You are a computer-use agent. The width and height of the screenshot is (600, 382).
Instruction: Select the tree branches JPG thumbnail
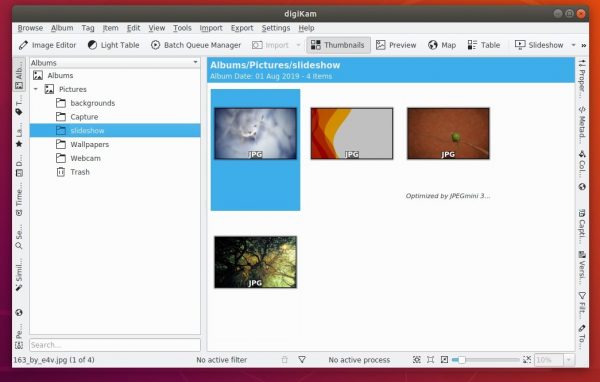click(255, 262)
